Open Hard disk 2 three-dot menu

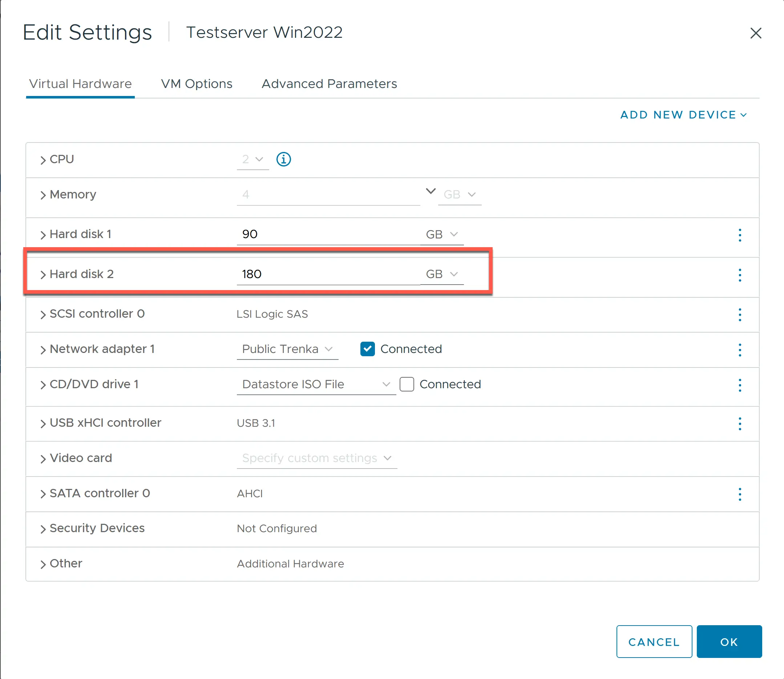tap(740, 275)
